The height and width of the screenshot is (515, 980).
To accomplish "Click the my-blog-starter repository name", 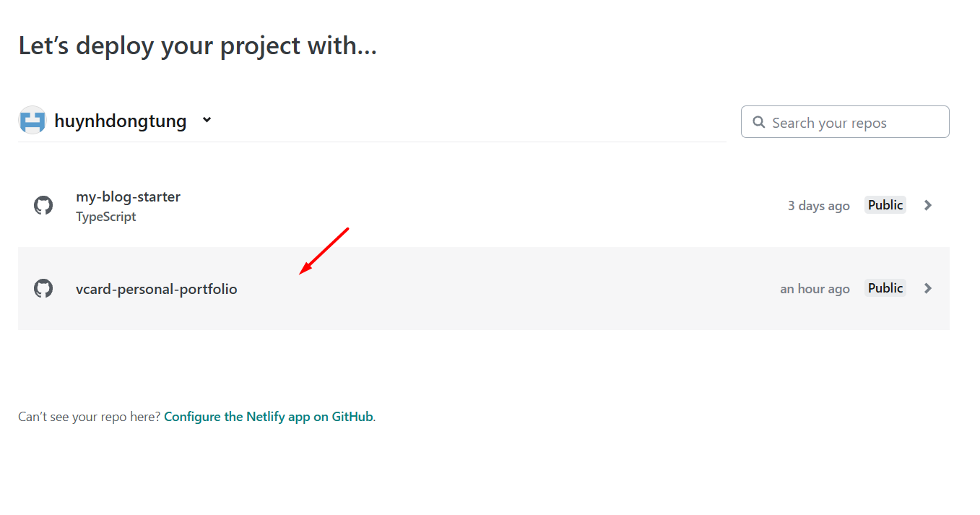I will coord(128,196).
